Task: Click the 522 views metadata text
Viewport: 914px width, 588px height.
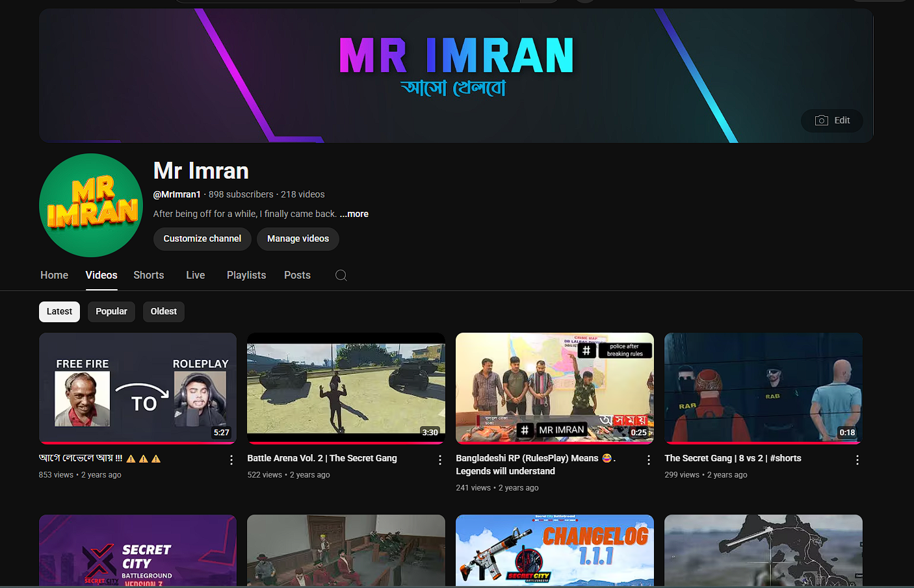Action: coord(265,475)
